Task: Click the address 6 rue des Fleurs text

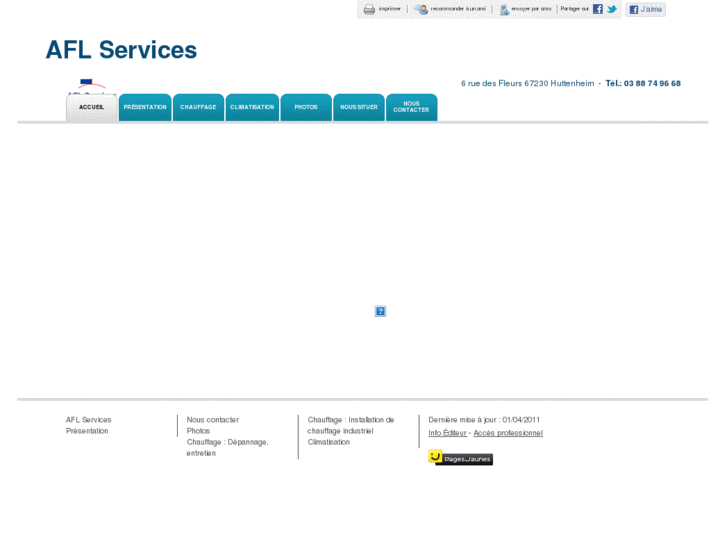Action: pos(528,83)
